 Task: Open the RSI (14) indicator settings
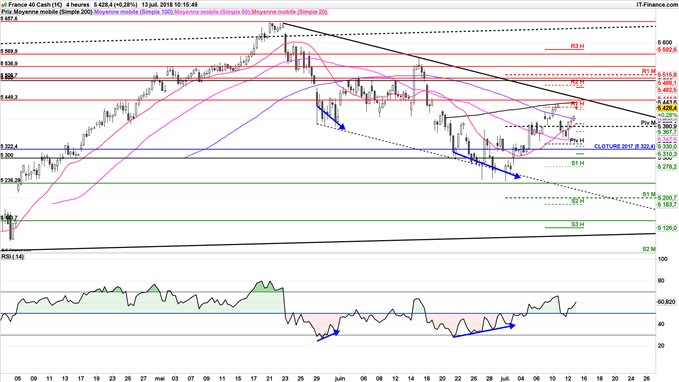[x=13, y=257]
